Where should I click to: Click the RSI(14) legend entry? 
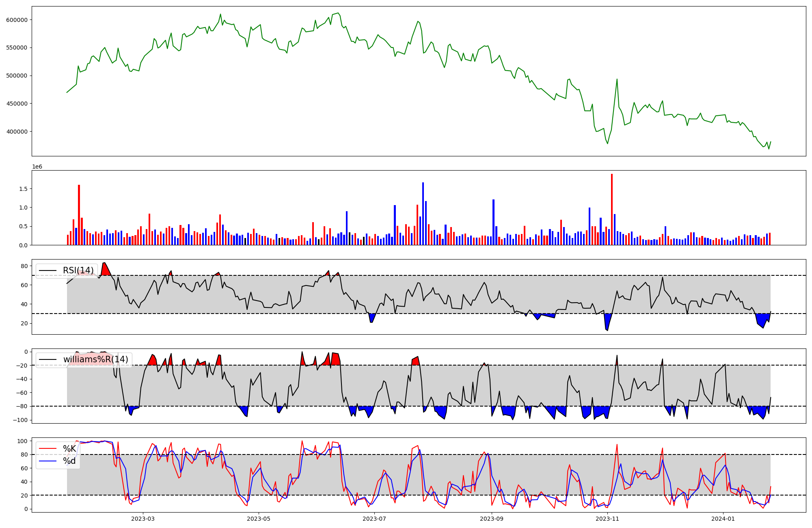point(78,270)
